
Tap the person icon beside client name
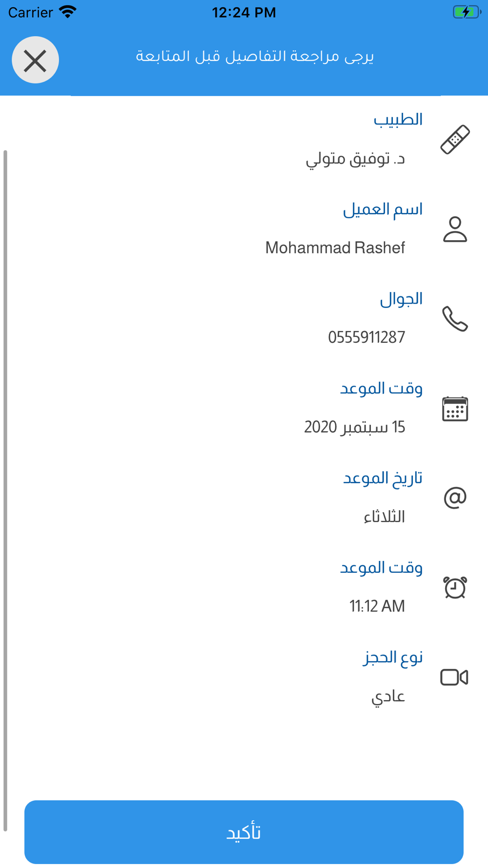coord(455,229)
